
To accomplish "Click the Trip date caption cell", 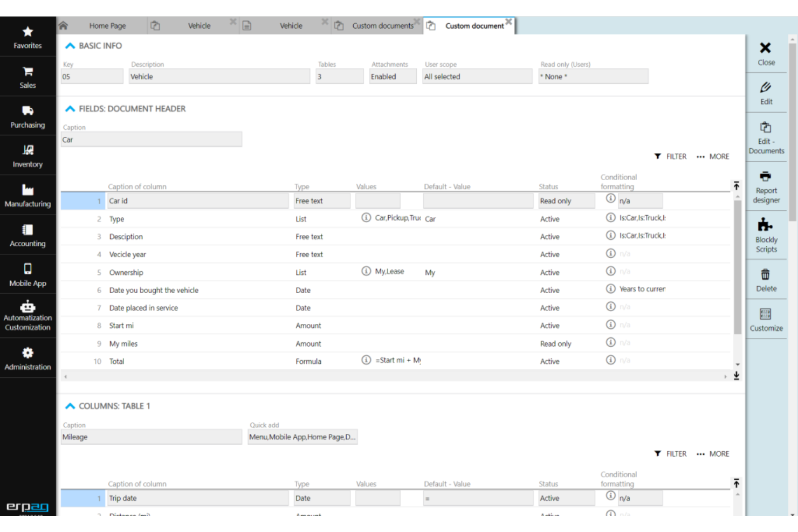I will 198,498.
